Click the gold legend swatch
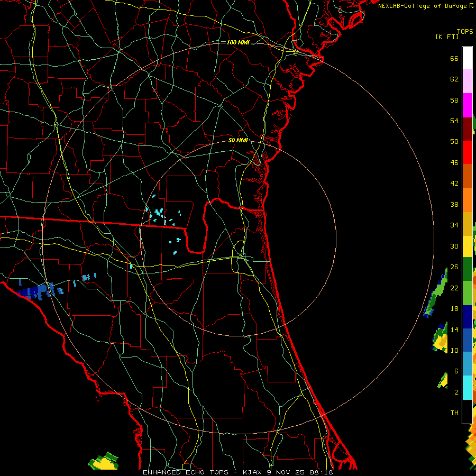Screen dimensions: 476x476 tap(467, 224)
